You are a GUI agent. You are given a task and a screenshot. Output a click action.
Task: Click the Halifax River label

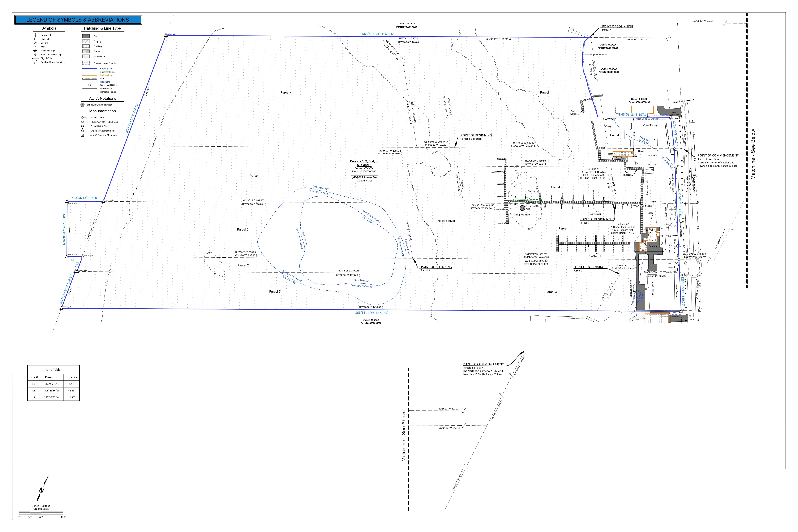point(446,221)
